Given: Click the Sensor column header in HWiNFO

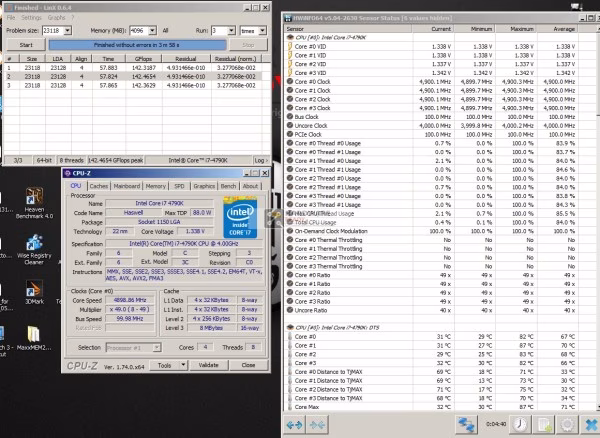Looking at the screenshot, I should click(348, 29).
